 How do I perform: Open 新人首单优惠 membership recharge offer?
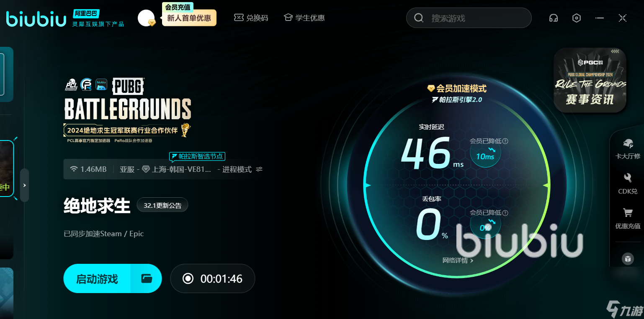(189, 18)
